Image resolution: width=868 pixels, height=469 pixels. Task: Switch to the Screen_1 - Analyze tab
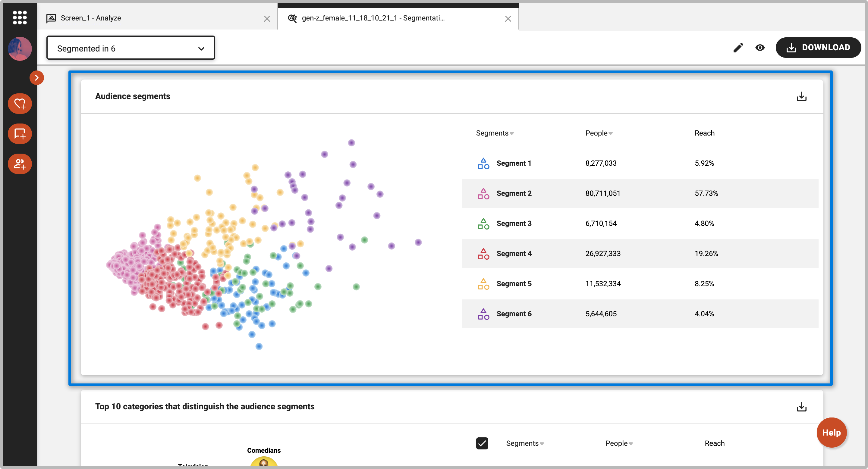point(91,18)
